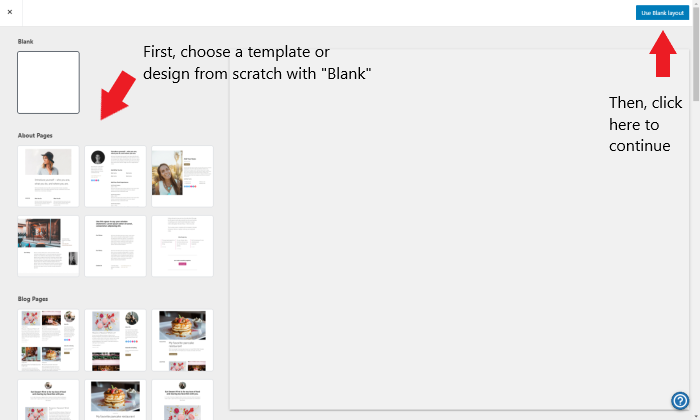Screen dimensions: 700x420
Task: Choose Blog layout with large pancake photo
Action: (182, 340)
